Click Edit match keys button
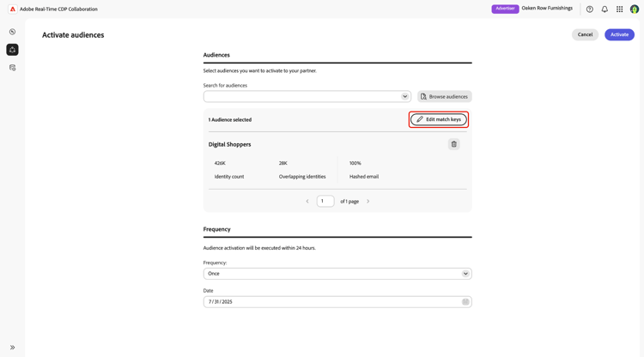Viewport: 644px width, 357px height. click(x=439, y=119)
